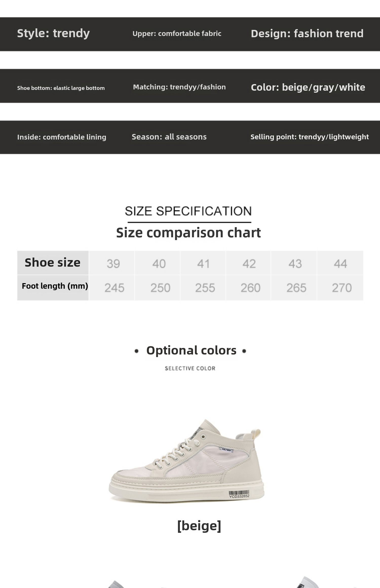Click the Design: fashion trend label

tap(307, 33)
